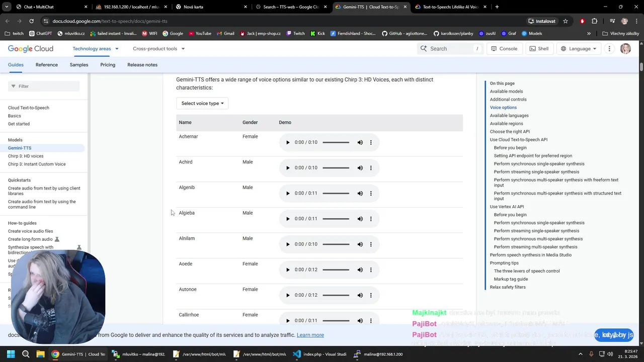Viewport: 644px width, 362px height.
Task: Play the Achird voice demo
Action: (x=288, y=168)
